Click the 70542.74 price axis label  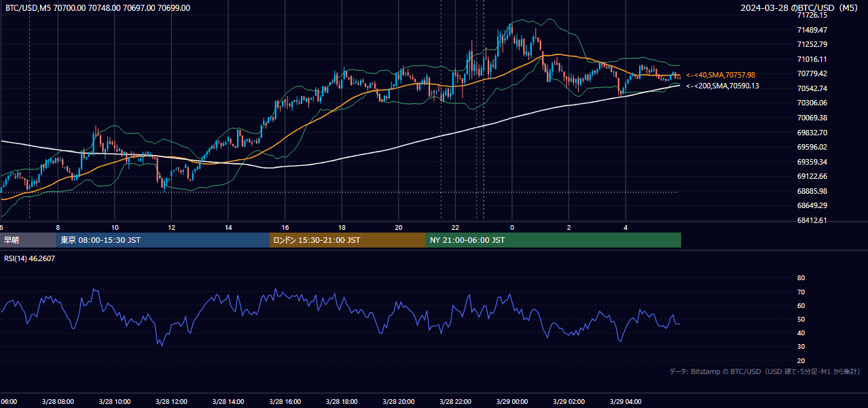click(x=812, y=88)
